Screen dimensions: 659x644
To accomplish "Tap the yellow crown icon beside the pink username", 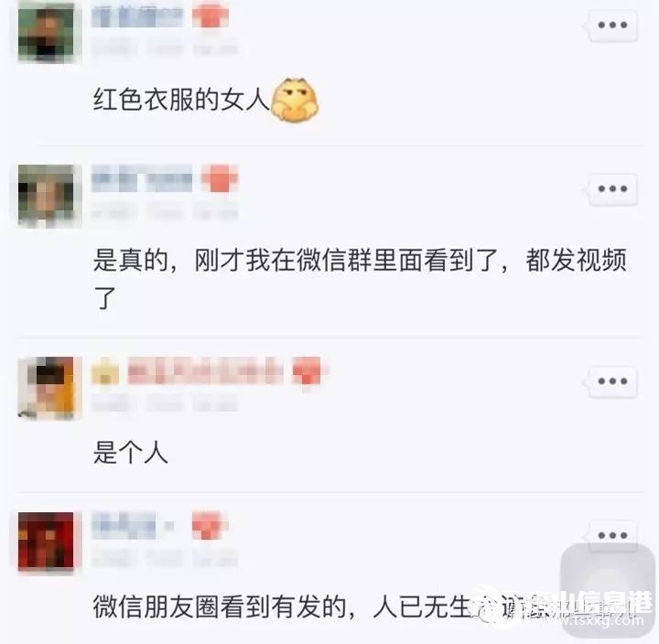I will click(x=105, y=371).
